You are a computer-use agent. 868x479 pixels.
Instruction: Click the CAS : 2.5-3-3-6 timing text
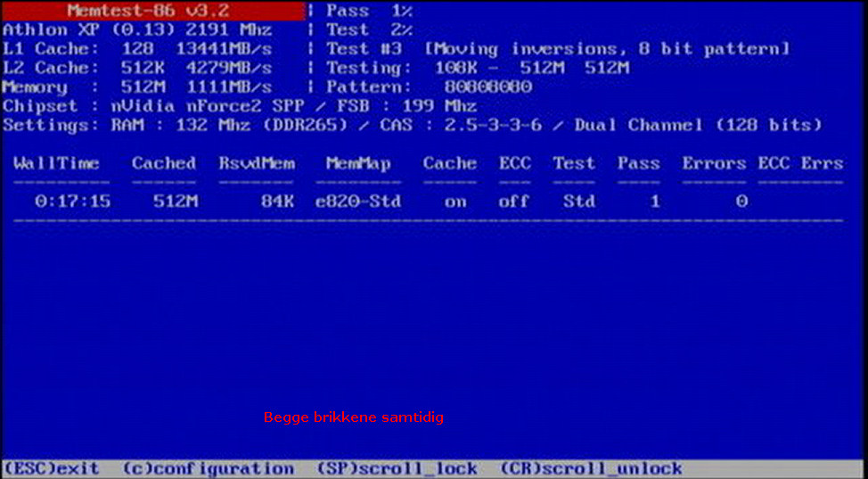(x=461, y=125)
